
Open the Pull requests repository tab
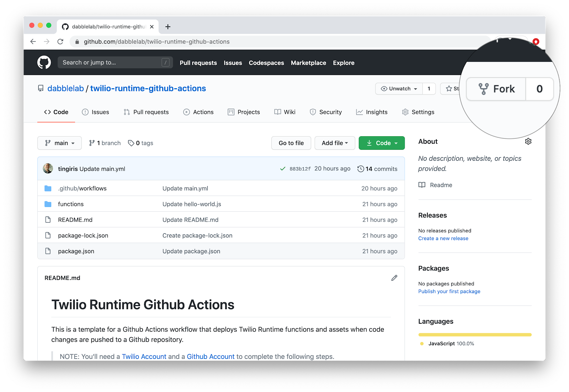point(146,112)
